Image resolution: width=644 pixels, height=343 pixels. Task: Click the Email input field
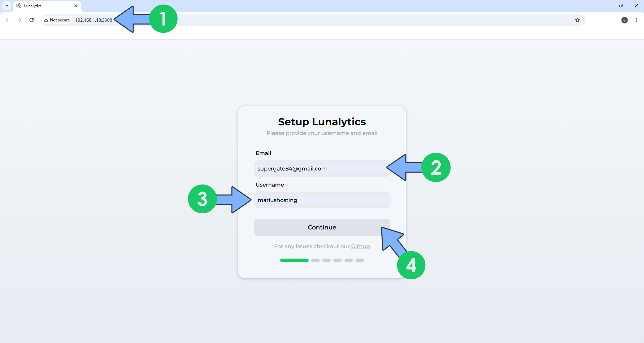(x=322, y=168)
